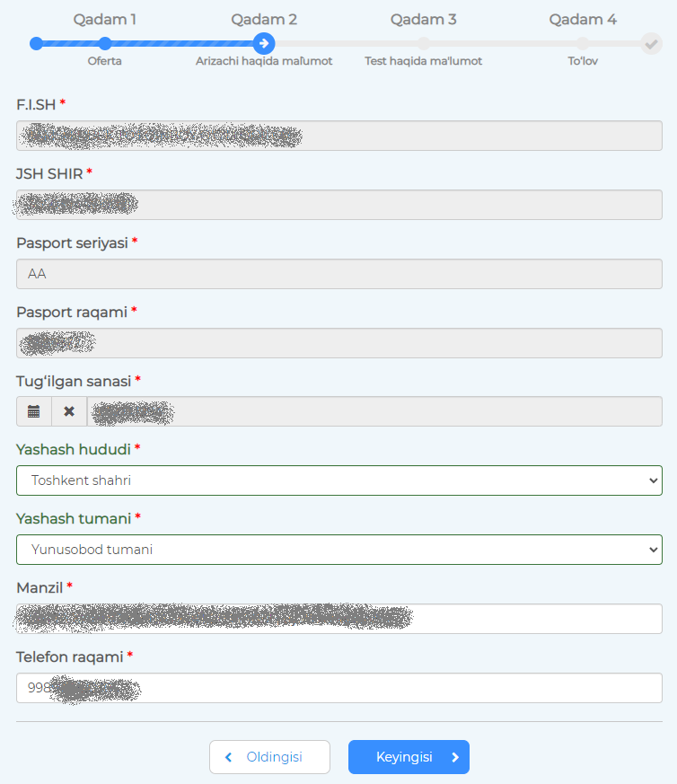Open the Yashash tumani dropdown
Viewport: 677px width, 784px height.
(339, 550)
